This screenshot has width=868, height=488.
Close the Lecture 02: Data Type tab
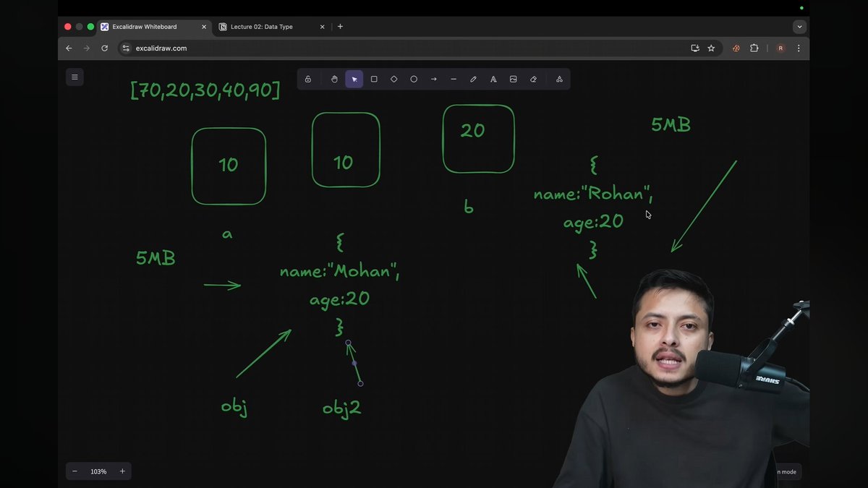[323, 27]
